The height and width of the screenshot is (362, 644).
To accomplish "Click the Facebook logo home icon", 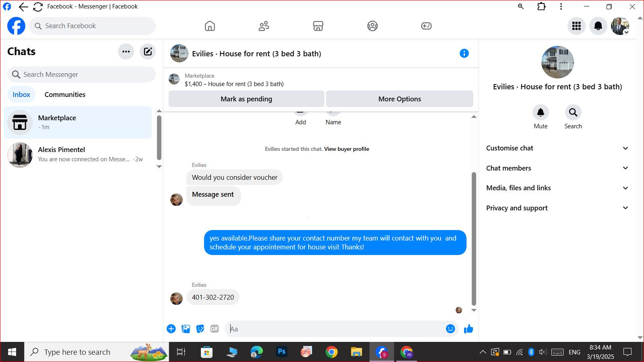I will click(16, 26).
